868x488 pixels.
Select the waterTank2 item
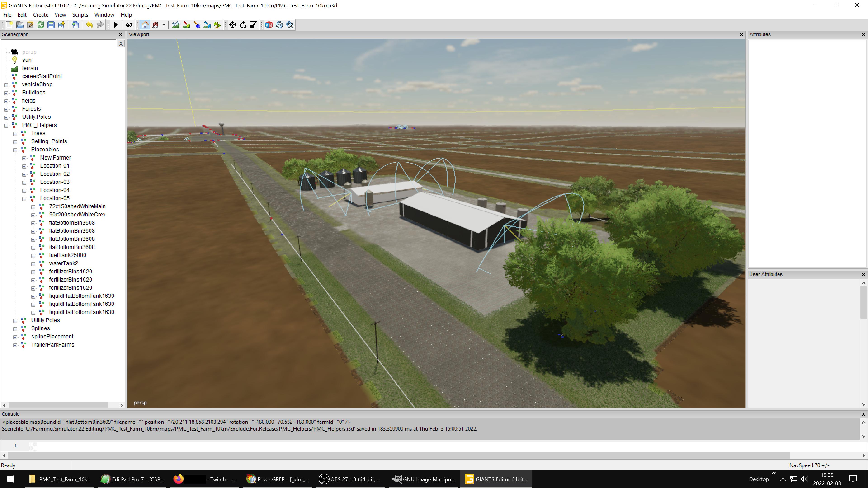pos(63,263)
